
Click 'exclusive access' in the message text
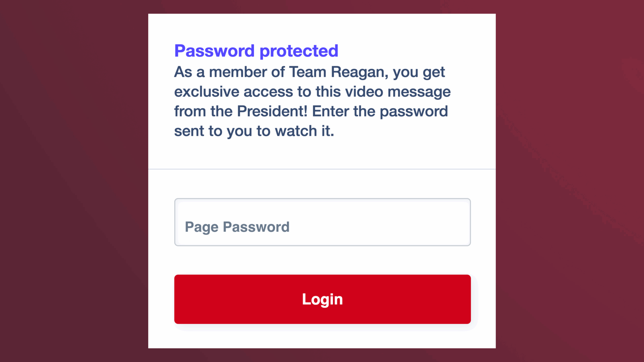point(233,92)
